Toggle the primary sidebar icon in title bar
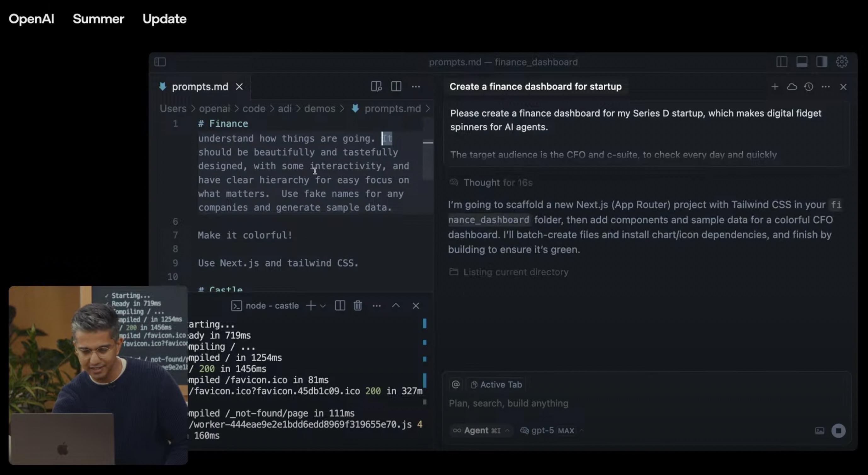 (x=160, y=62)
